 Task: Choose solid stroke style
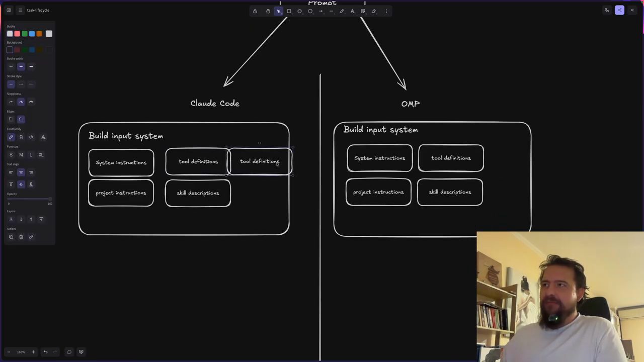coord(11,84)
